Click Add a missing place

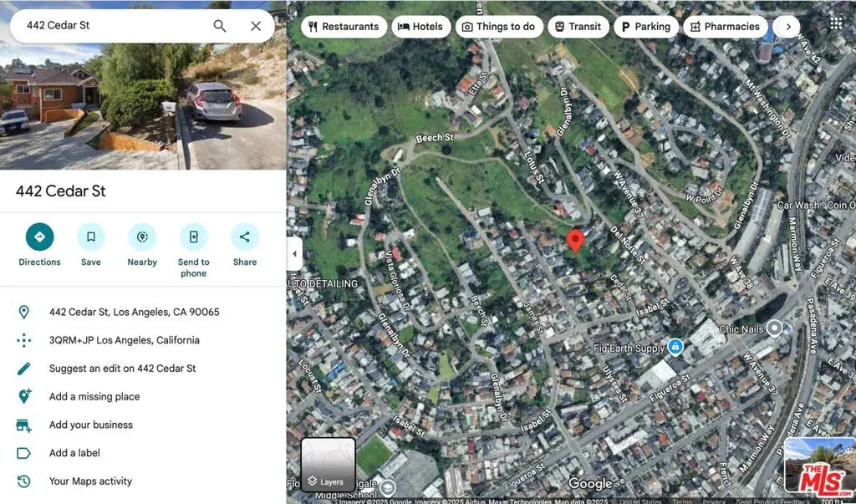tap(94, 397)
